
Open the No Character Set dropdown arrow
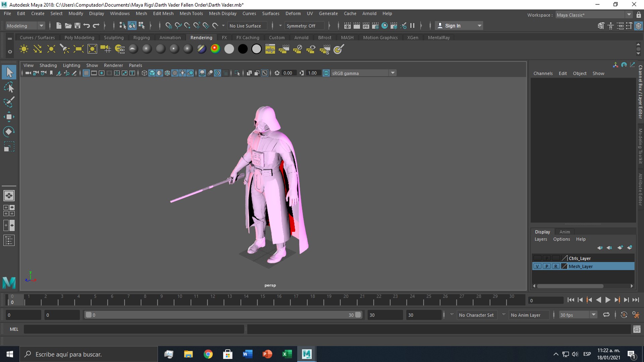click(x=452, y=315)
